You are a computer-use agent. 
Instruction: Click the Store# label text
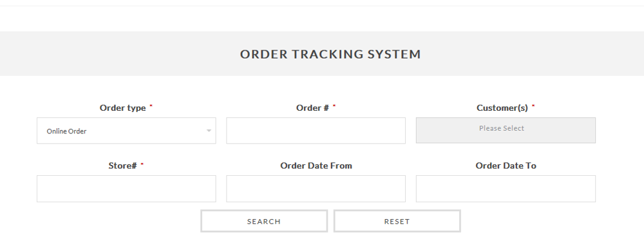[122, 166]
